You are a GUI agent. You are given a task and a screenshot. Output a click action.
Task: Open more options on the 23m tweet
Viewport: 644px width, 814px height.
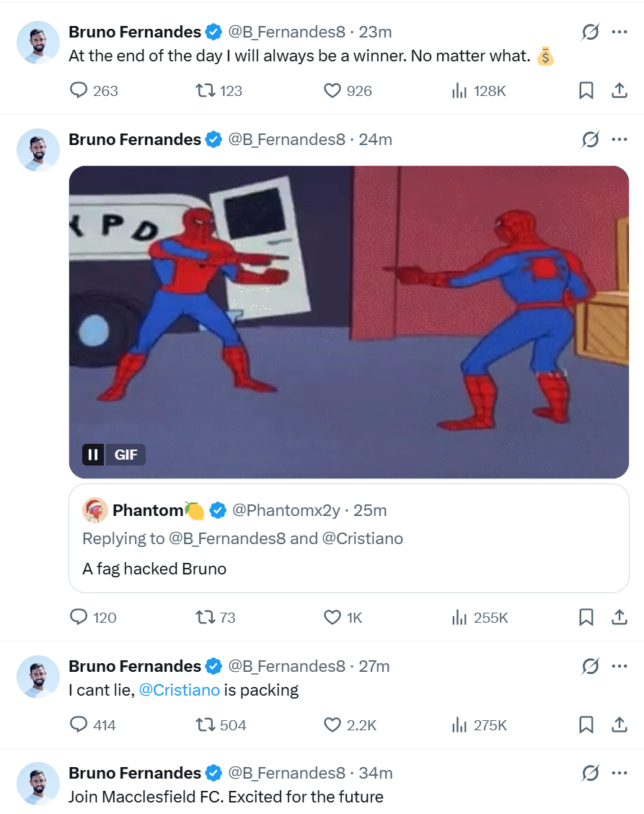(619, 32)
